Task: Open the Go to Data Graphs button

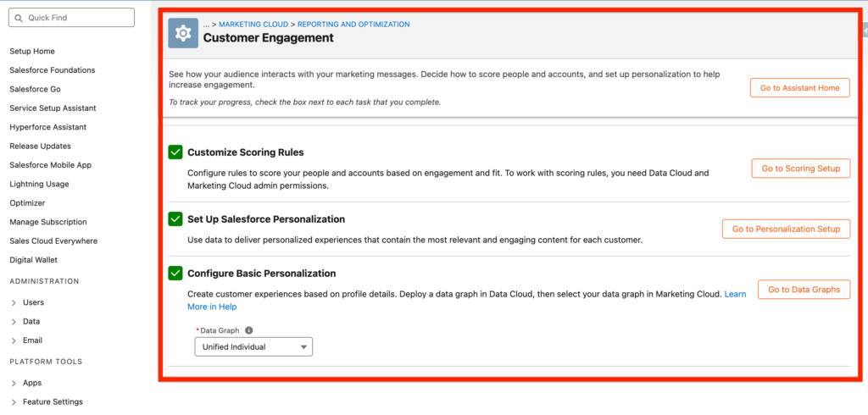Action: coord(803,290)
